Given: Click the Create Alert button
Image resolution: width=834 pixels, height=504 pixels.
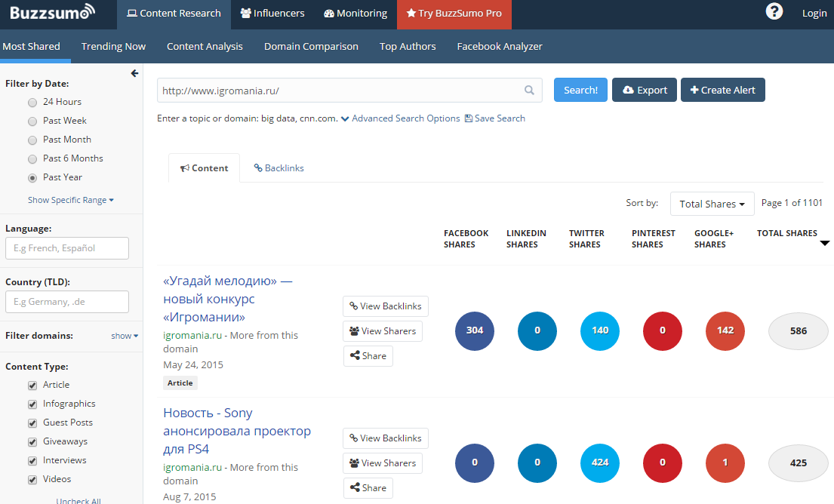Looking at the screenshot, I should 723,90.
